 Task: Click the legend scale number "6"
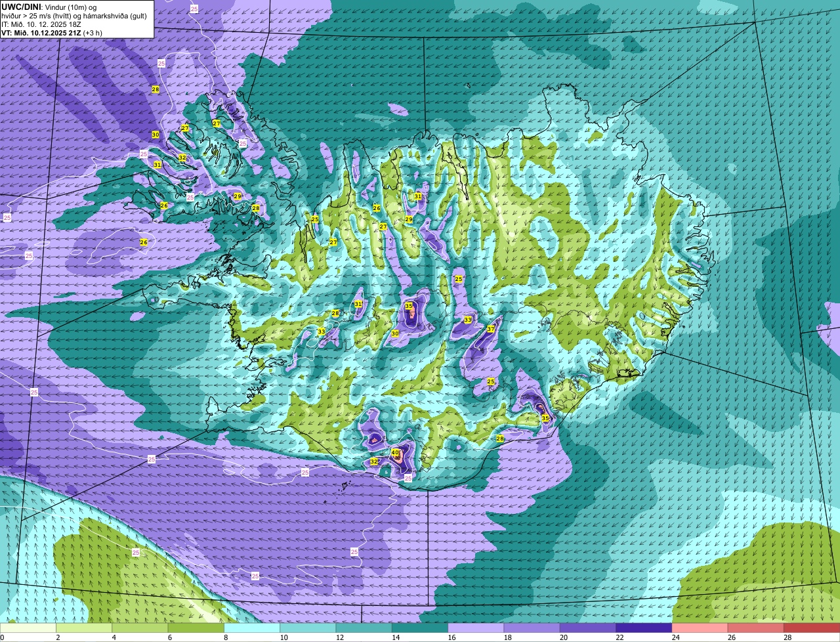click(x=169, y=637)
